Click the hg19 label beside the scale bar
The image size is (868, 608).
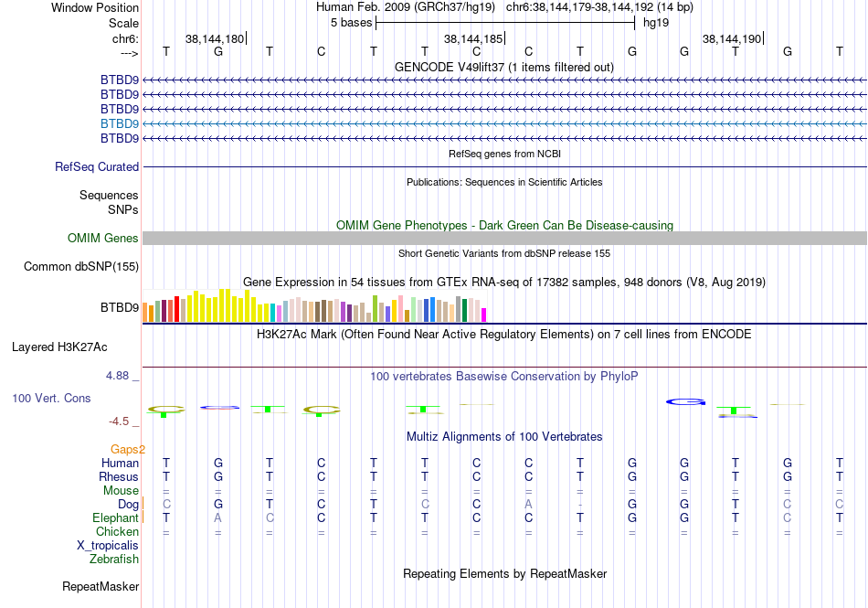tap(656, 23)
